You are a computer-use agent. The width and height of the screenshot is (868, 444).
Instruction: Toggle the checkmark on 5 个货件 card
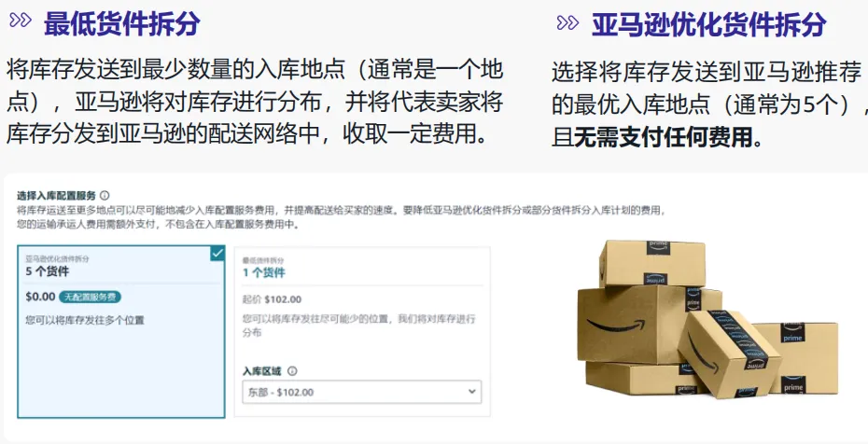click(217, 253)
